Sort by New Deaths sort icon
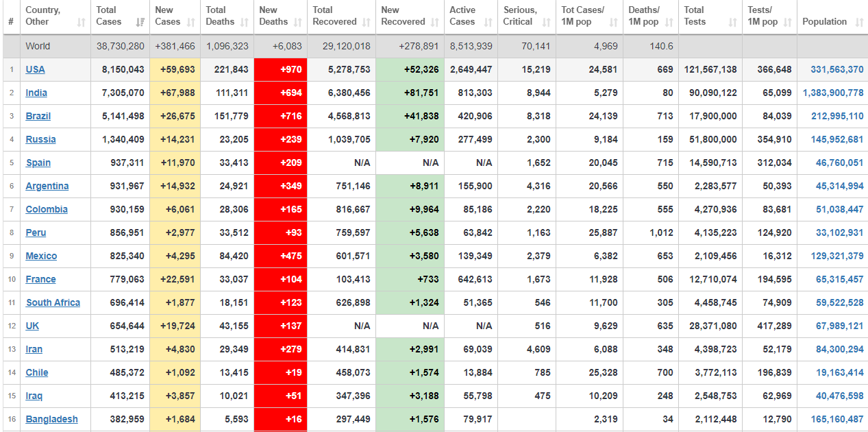Image resolution: width=868 pixels, height=432 pixels. tap(298, 22)
